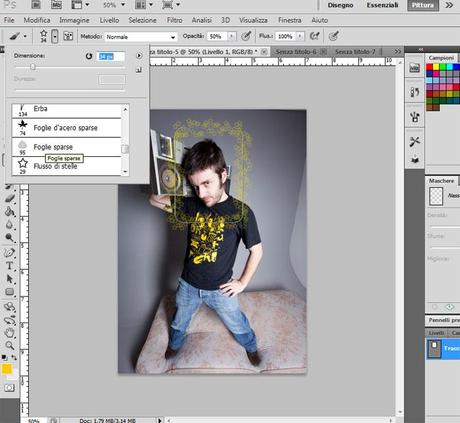Click the Dimensione size input field
The width and height of the screenshot is (460, 423).
[x=112, y=56]
